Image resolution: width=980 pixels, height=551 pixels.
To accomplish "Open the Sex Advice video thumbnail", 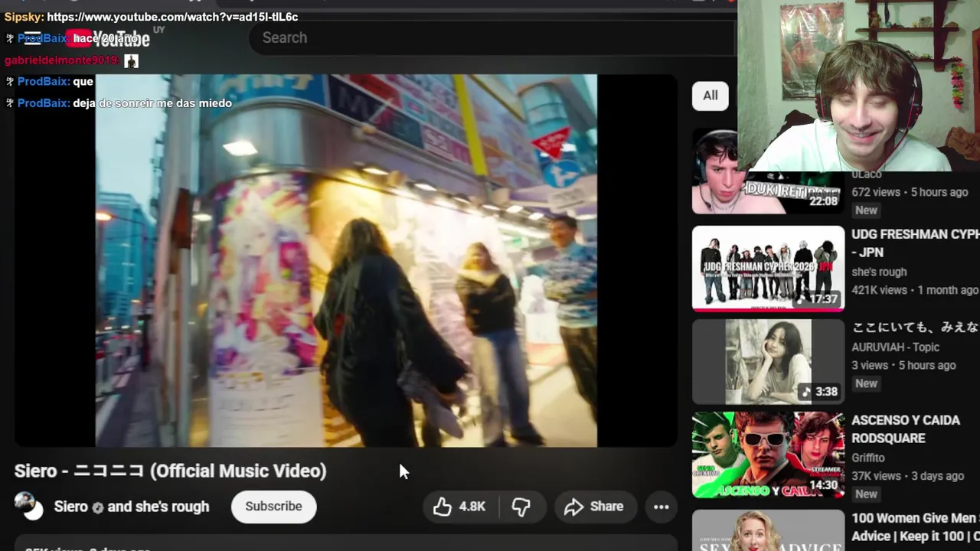I will click(x=768, y=530).
